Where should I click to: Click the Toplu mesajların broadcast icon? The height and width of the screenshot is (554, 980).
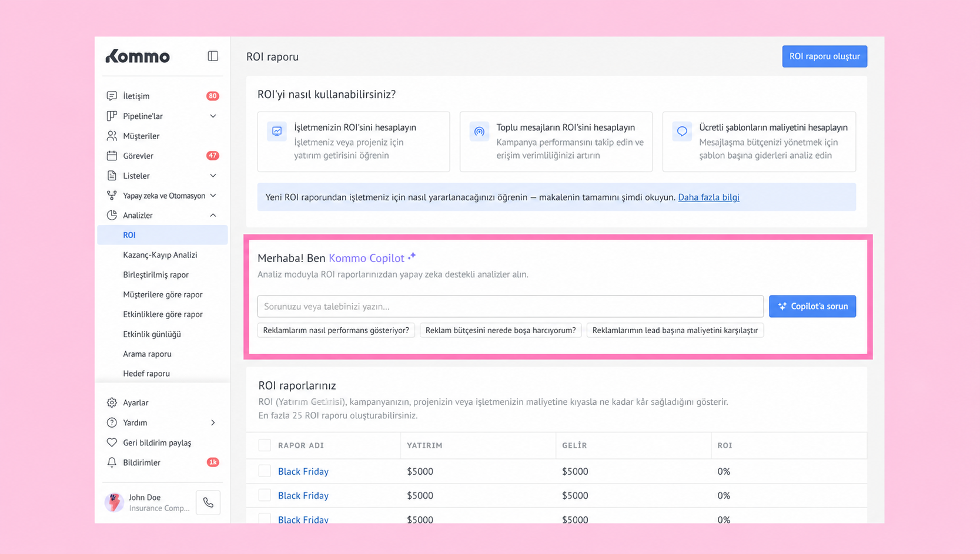[x=479, y=131]
